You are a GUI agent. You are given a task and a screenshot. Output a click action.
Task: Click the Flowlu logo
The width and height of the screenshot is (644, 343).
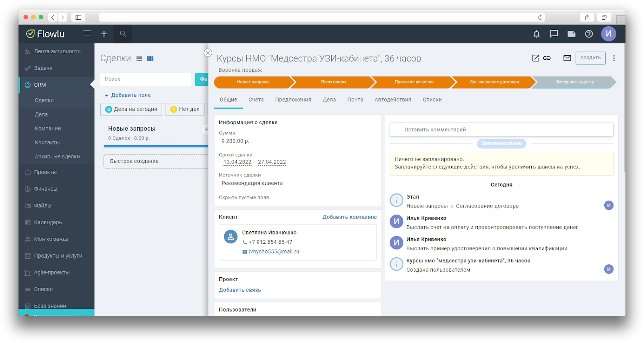(45, 34)
